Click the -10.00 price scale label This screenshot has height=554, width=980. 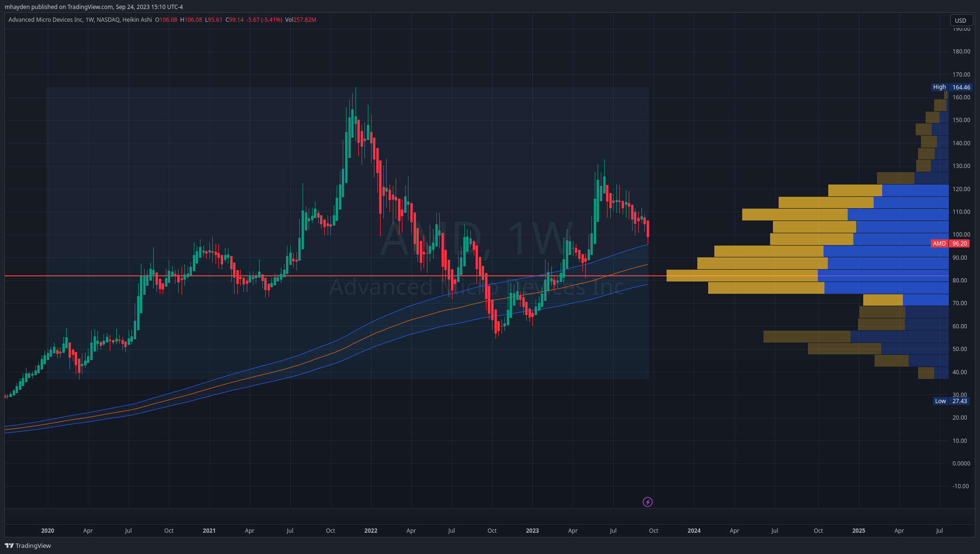pyautogui.click(x=960, y=486)
